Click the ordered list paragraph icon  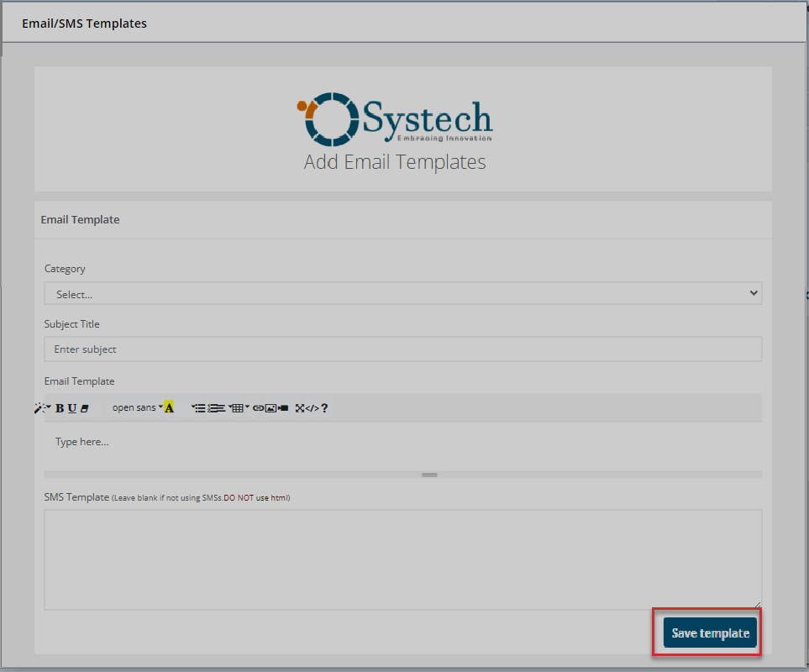tap(217, 408)
